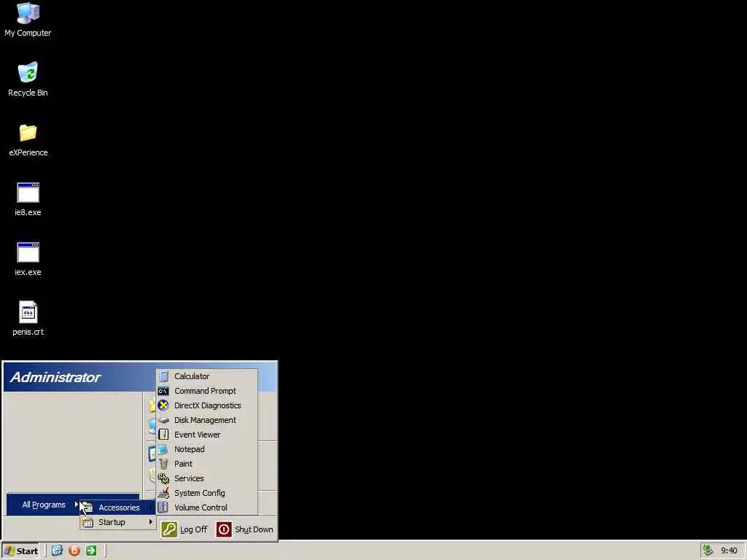
Task: Expand All Programs in the Start menu
Action: pyautogui.click(x=73, y=505)
